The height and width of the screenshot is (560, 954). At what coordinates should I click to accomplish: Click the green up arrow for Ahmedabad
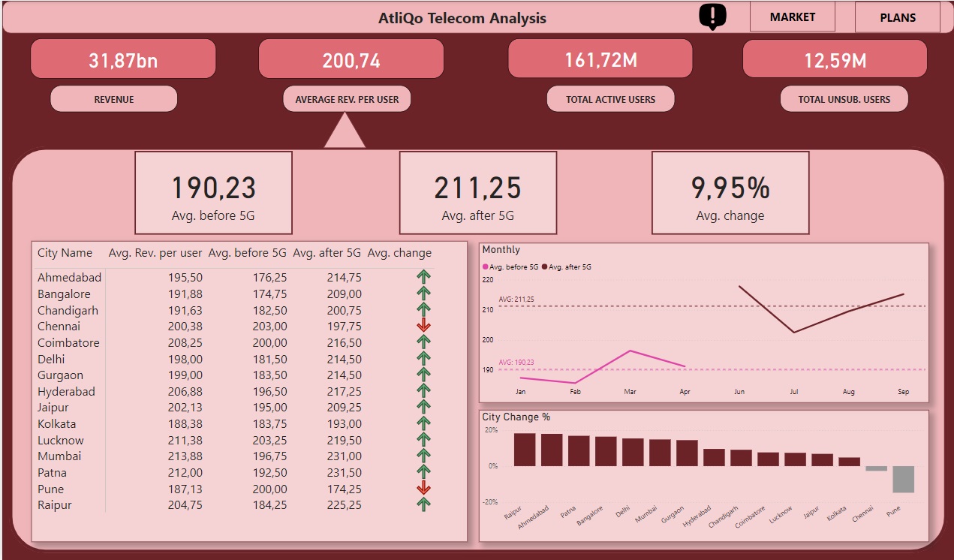423,277
